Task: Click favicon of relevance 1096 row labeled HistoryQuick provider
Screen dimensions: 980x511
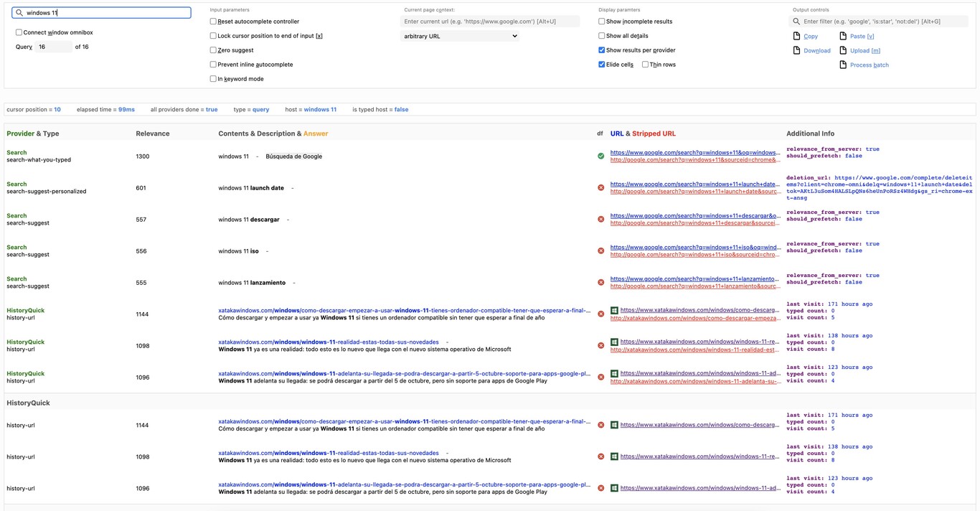Action: pyautogui.click(x=614, y=373)
